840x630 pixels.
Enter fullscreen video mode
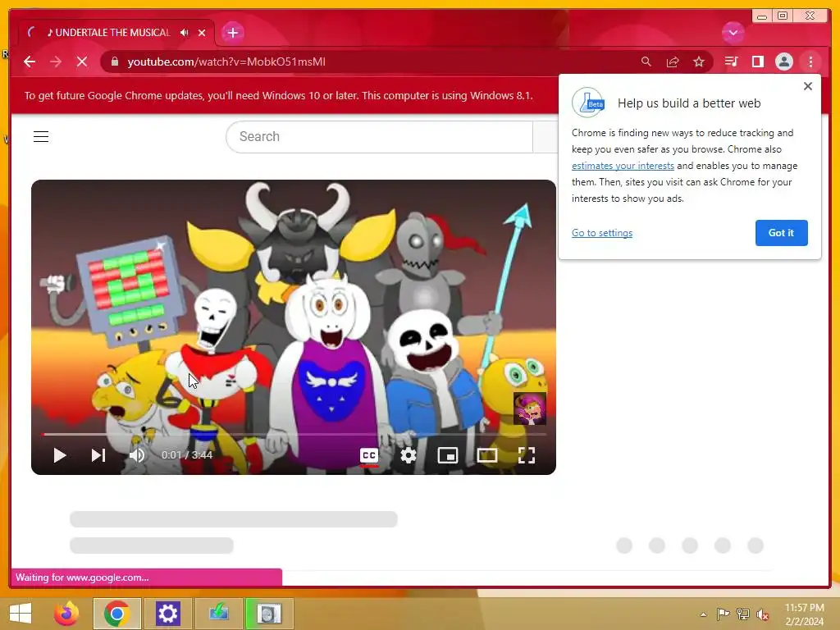pos(527,455)
